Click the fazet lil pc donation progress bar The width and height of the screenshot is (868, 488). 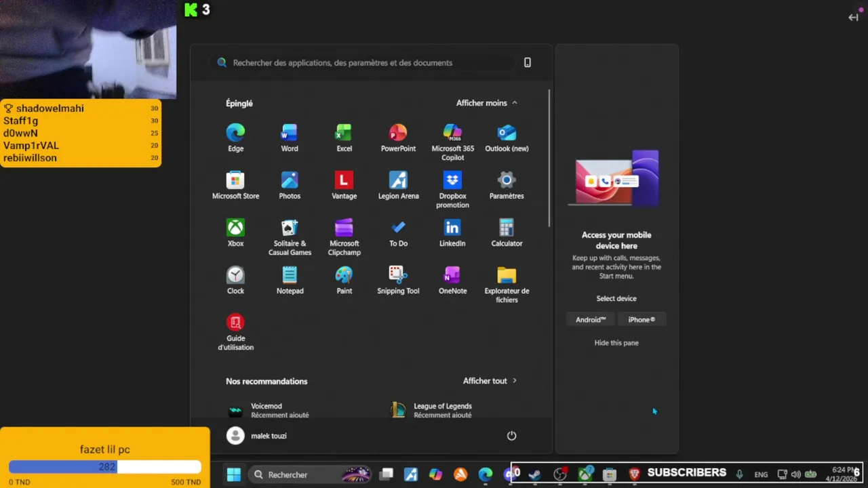coord(105,466)
